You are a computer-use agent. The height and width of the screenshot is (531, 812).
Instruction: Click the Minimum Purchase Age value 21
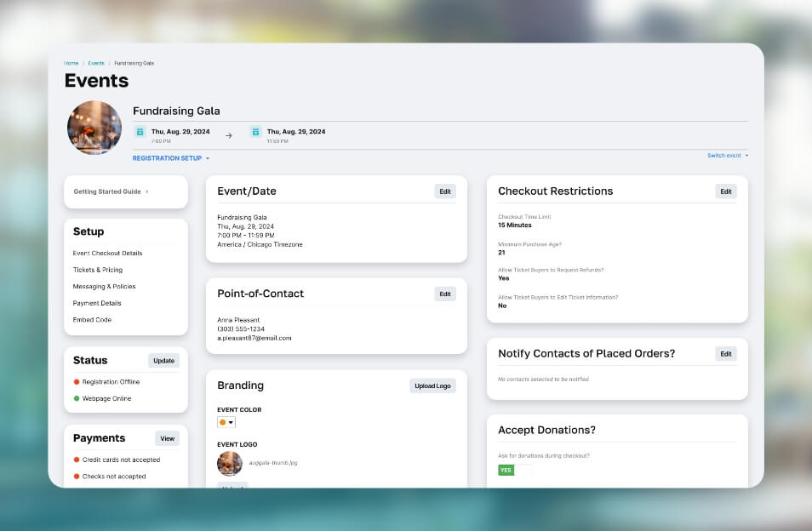pos(501,253)
